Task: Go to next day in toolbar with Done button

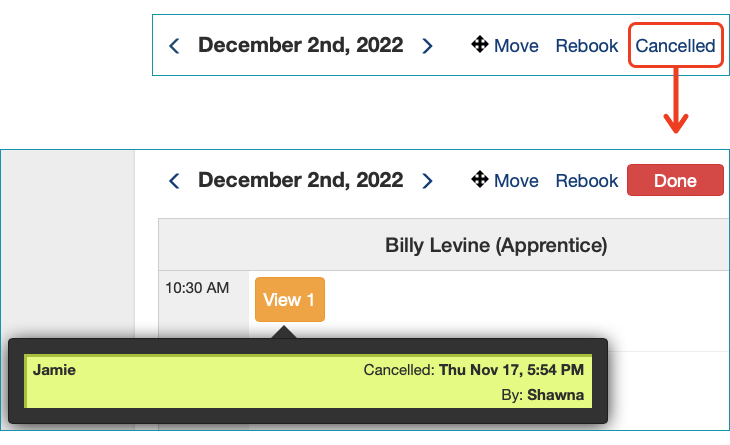Action: (427, 181)
